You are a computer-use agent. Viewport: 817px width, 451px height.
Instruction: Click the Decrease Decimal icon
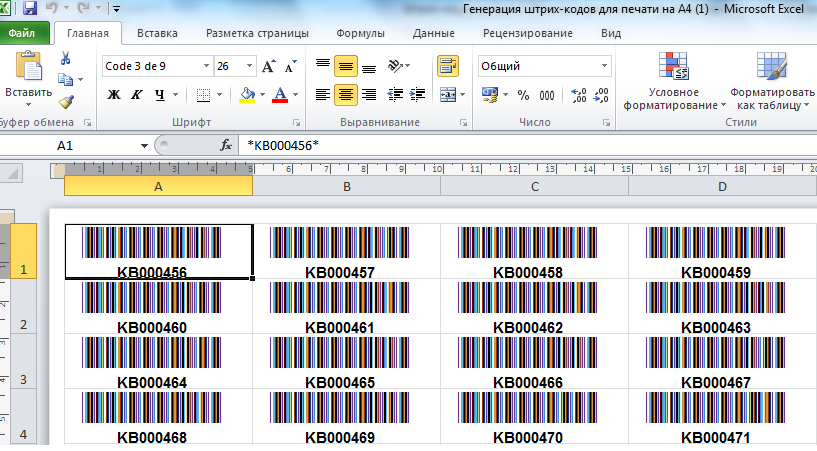(x=601, y=95)
